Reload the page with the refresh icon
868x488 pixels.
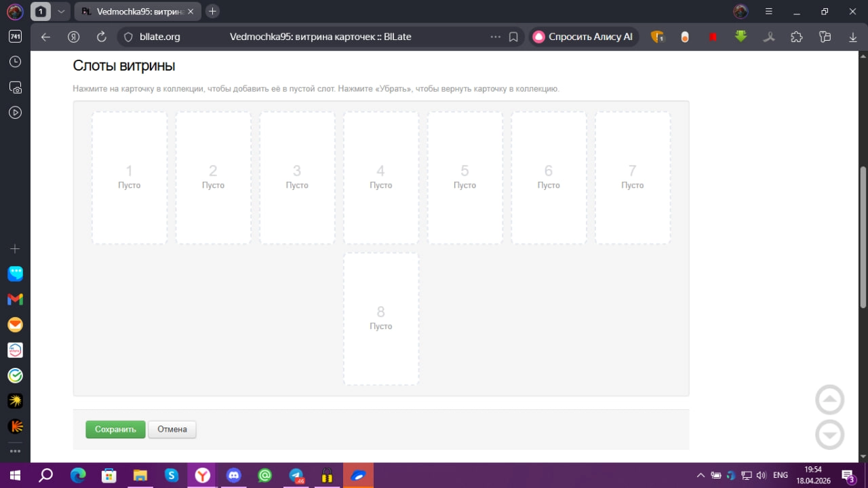102,37
